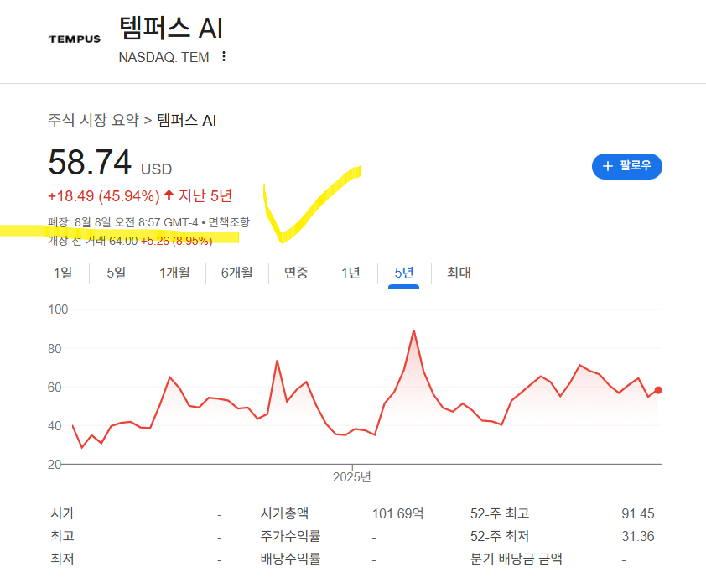Click the 20 y-axis label
The width and height of the screenshot is (706, 588).
coord(55,465)
